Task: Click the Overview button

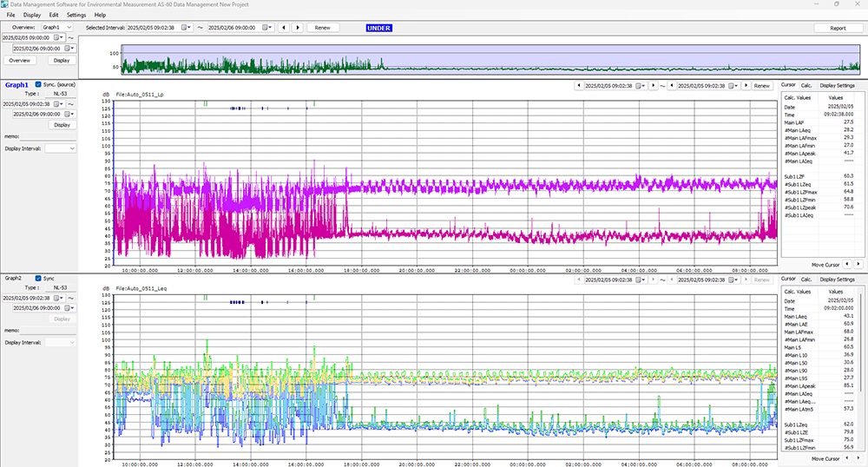Action: point(19,60)
